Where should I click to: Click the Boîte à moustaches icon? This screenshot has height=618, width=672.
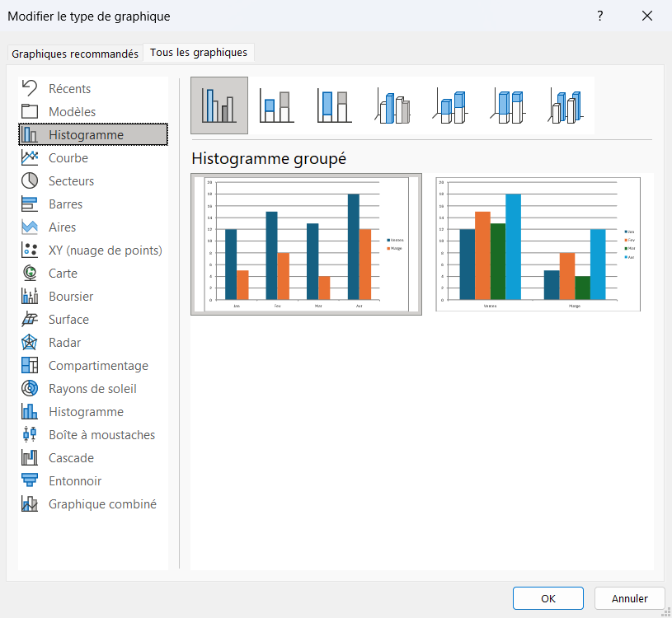tap(30, 435)
